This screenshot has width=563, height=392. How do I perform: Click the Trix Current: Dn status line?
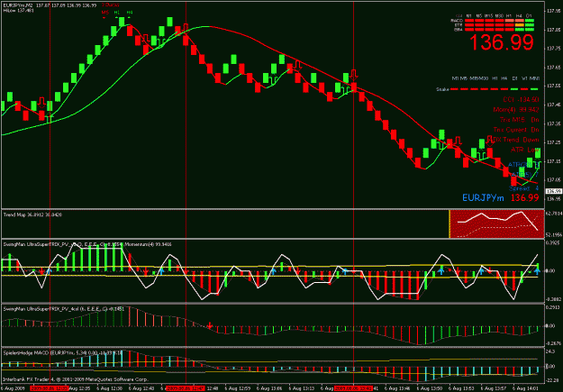pyautogui.click(x=516, y=130)
